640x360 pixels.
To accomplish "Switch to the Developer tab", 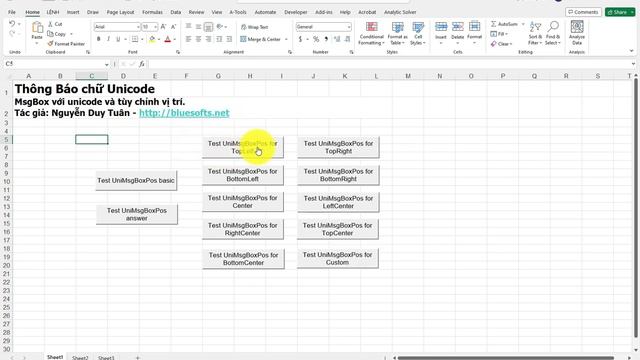I will pyautogui.click(x=296, y=12).
